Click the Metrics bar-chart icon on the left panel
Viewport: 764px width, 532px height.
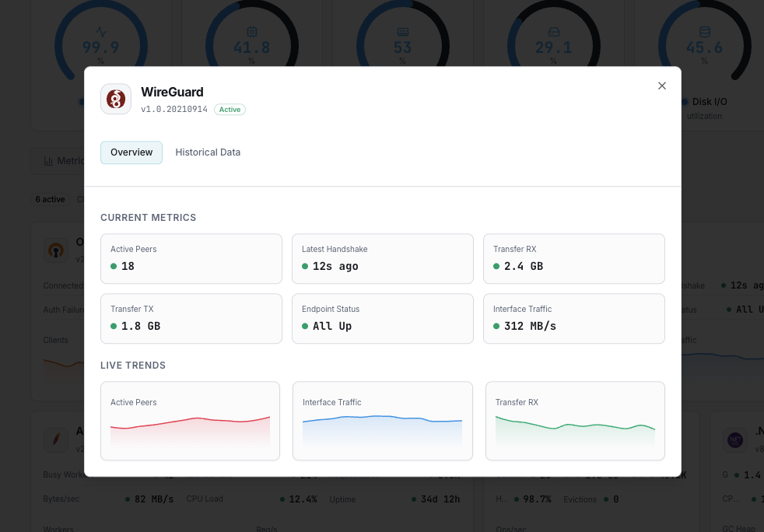coord(48,160)
